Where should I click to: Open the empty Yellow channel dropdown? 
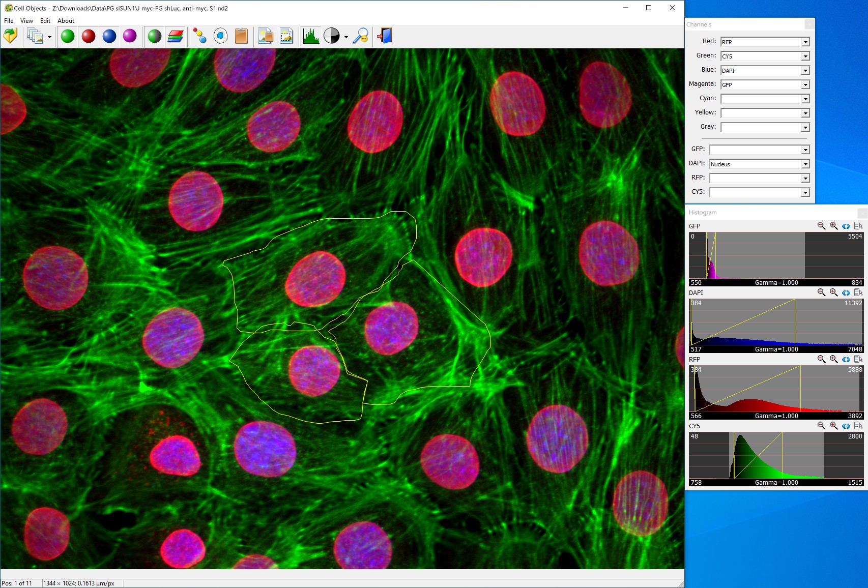pyautogui.click(x=765, y=113)
